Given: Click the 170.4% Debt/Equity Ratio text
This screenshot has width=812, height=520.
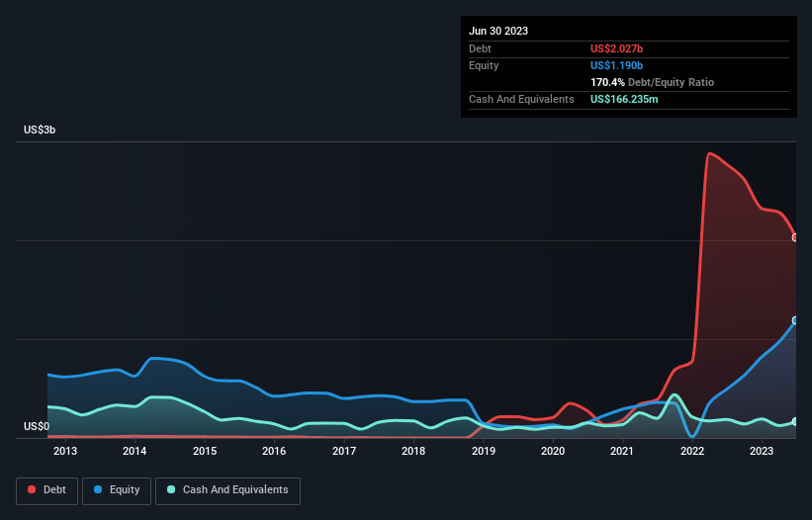Looking at the screenshot, I should click(x=652, y=82).
